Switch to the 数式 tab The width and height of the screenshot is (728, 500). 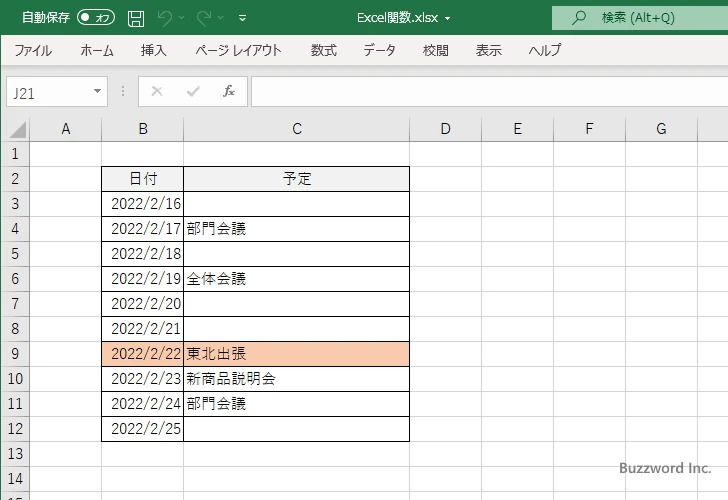324,50
